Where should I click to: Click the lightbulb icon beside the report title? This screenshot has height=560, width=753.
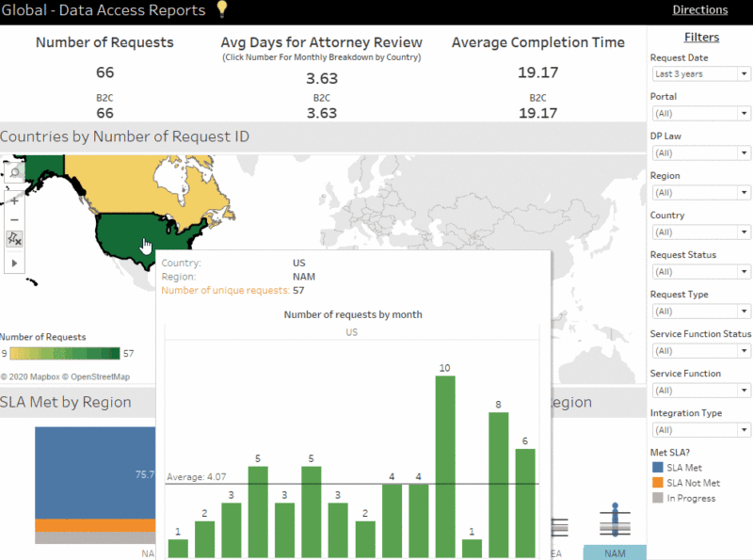(221, 10)
